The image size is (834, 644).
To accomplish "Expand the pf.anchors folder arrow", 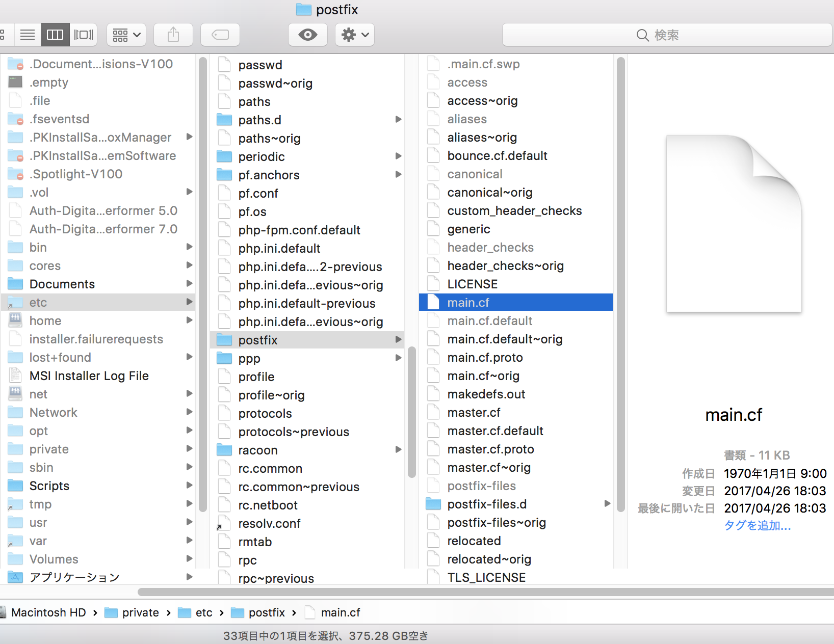I will coord(399,174).
